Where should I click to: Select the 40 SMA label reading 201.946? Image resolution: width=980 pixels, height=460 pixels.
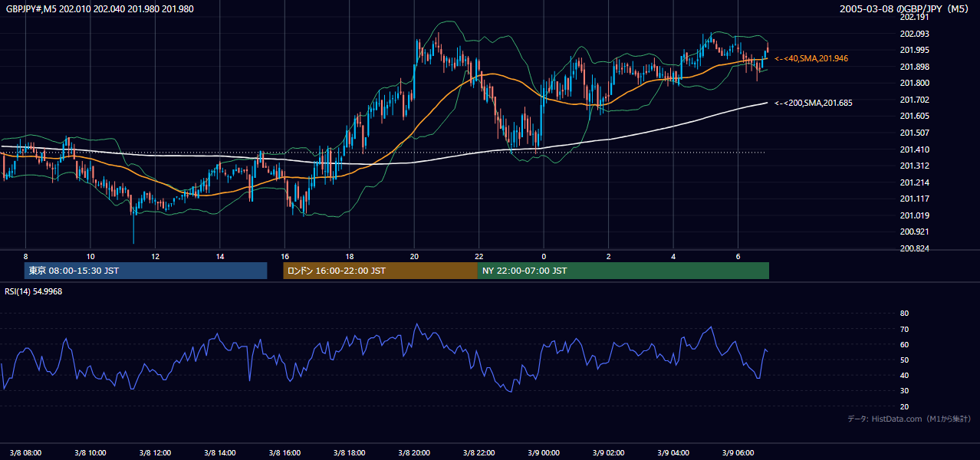(x=811, y=58)
